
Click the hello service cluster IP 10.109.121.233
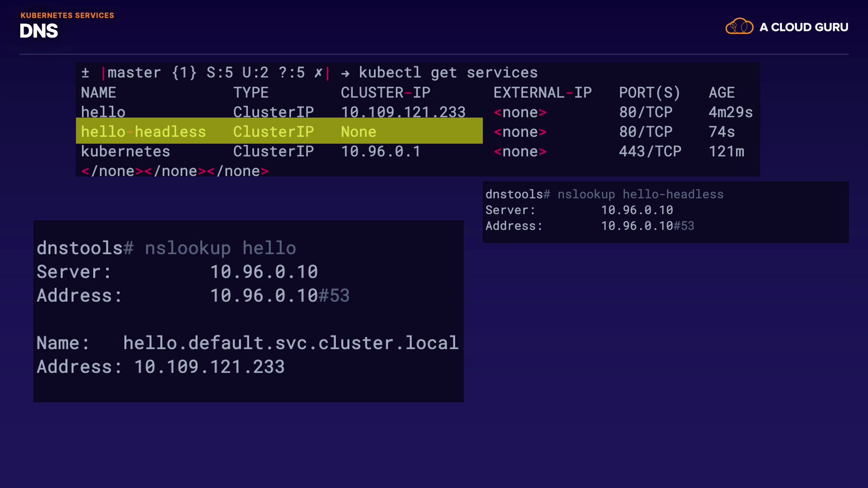[403, 112]
